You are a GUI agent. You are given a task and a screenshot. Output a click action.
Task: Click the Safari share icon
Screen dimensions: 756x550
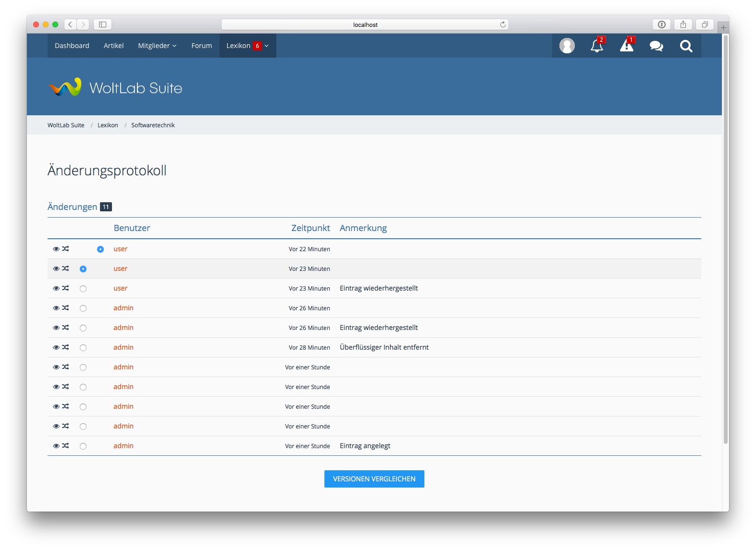683,24
